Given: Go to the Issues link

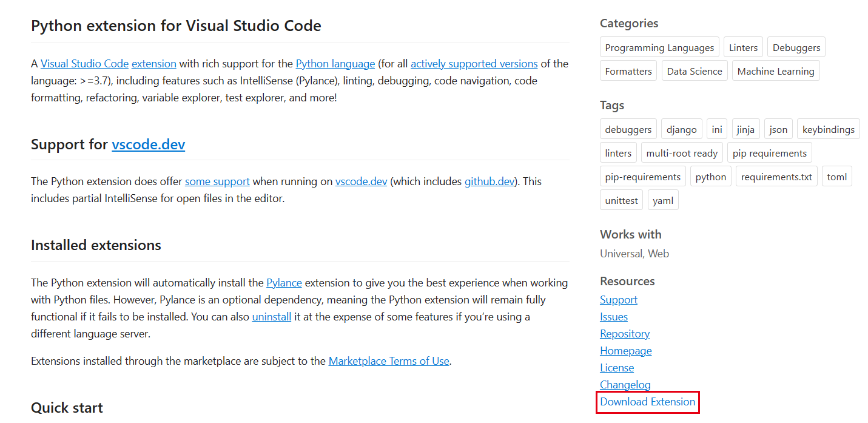Looking at the screenshot, I should point(613,317).
